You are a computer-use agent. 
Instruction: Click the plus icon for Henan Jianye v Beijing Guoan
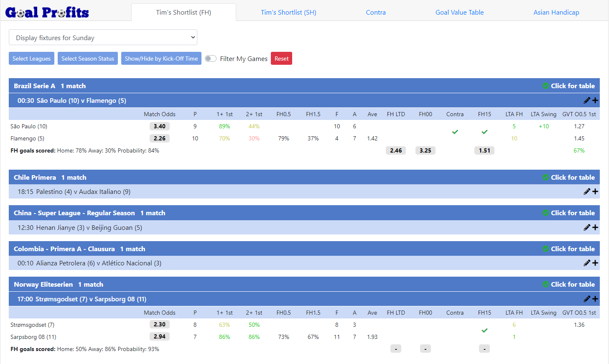tap(595, 227)
